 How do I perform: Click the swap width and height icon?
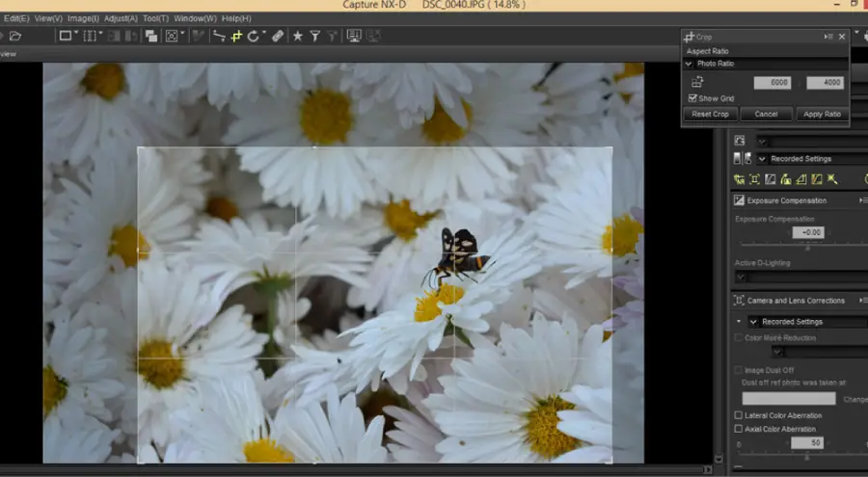(697, 82)
